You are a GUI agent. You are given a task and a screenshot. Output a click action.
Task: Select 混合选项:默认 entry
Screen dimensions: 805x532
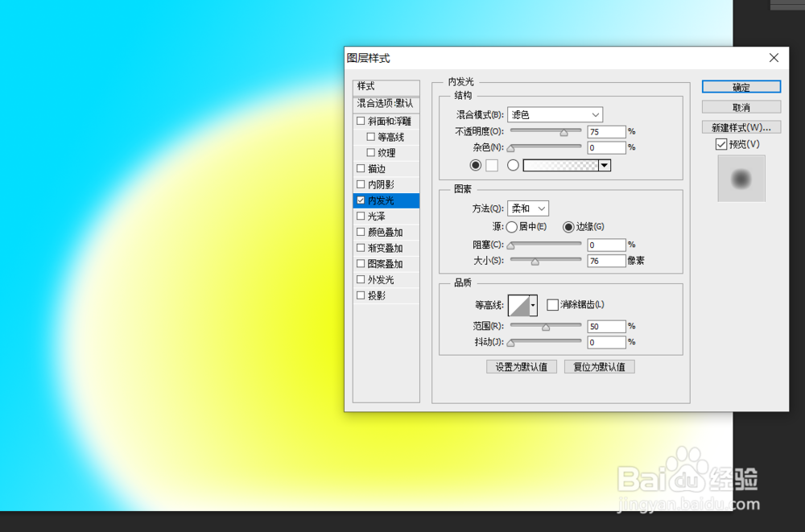386,103
